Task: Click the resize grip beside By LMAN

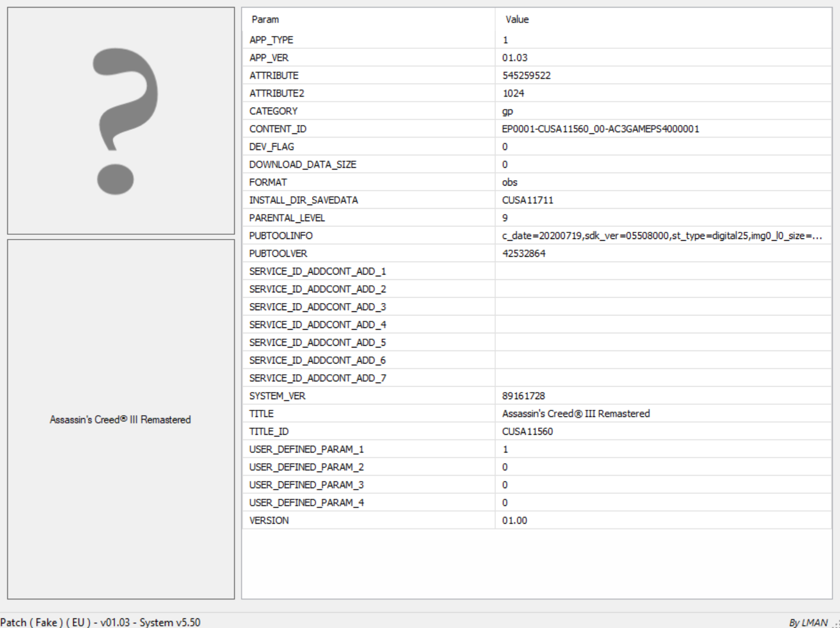Action: click(835, 623)
